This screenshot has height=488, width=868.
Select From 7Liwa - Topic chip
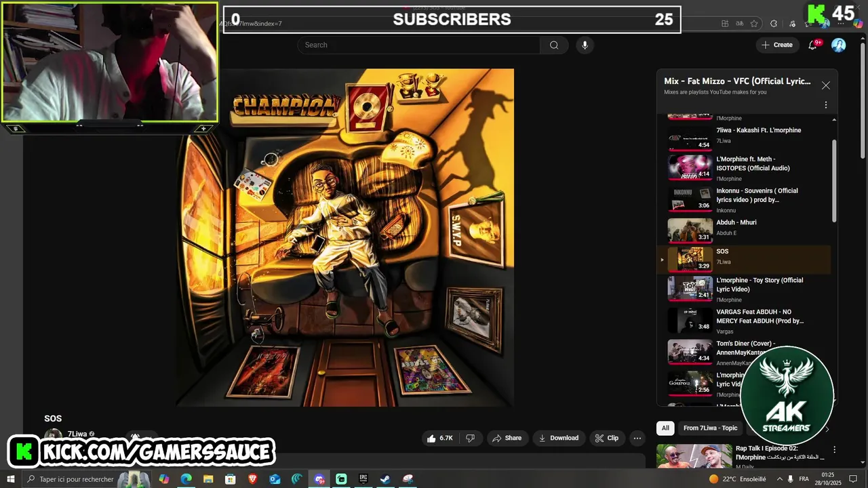point(710,428)
